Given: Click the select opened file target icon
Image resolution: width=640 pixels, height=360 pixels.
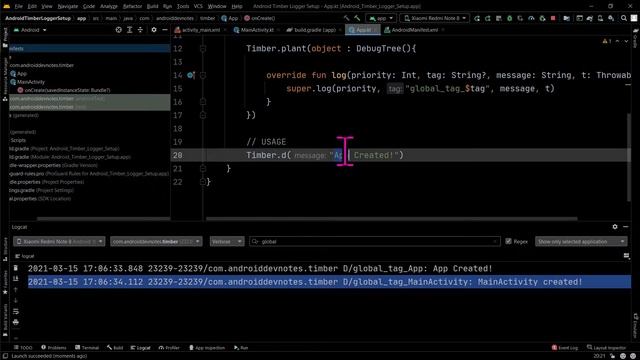Looking at the screenshot, I should tap(118, 30).
